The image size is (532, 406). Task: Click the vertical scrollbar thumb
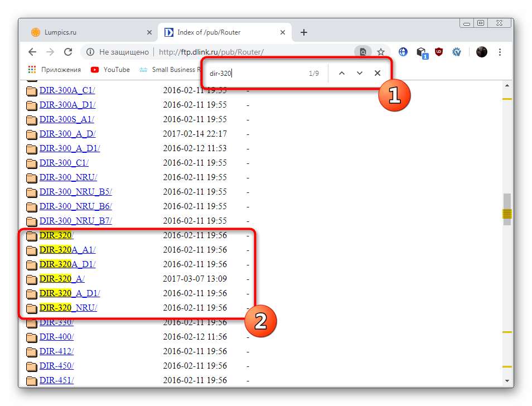(507, 209)
